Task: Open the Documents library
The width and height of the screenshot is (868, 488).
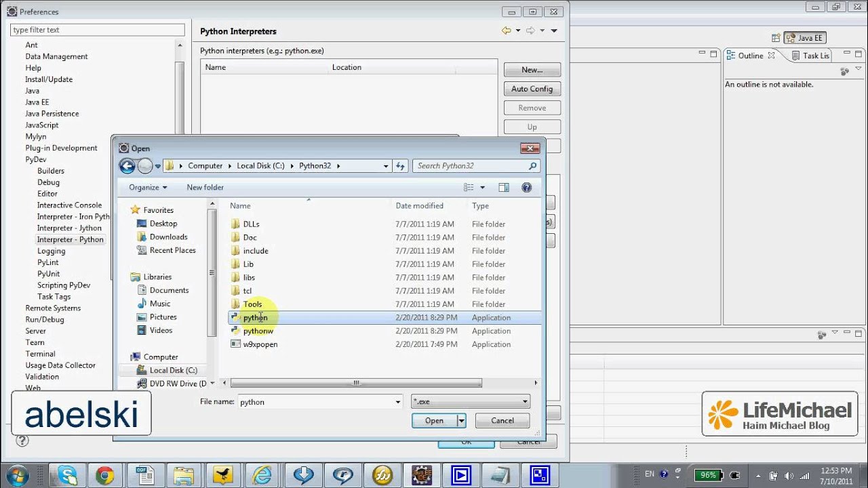Action: [x=169, y=290]
